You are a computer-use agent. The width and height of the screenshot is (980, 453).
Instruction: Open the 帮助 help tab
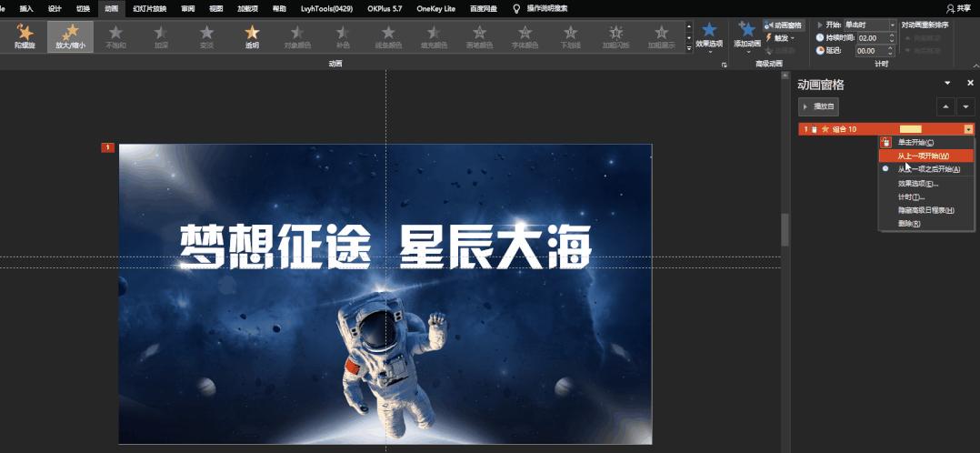(x=279, y=9)
